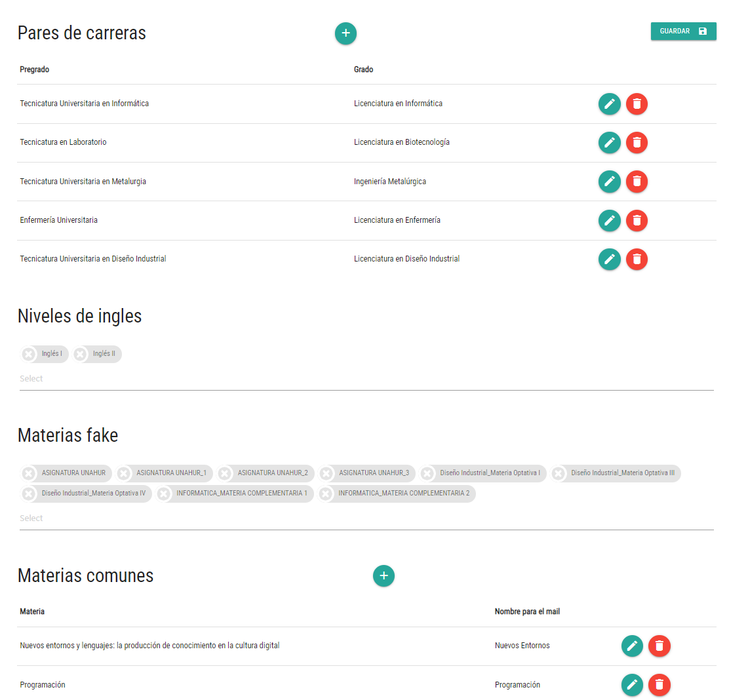Remove the INFORMATICA_MATERIA COMPLEMENTARIA 2 chip
The image size is (729, 700).
click(x=326, y=494)
